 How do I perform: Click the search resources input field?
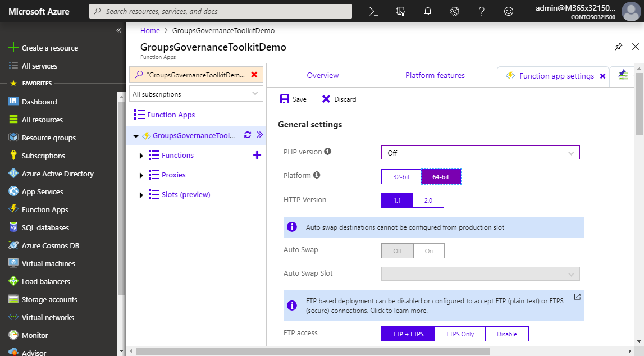click(221, 11)
